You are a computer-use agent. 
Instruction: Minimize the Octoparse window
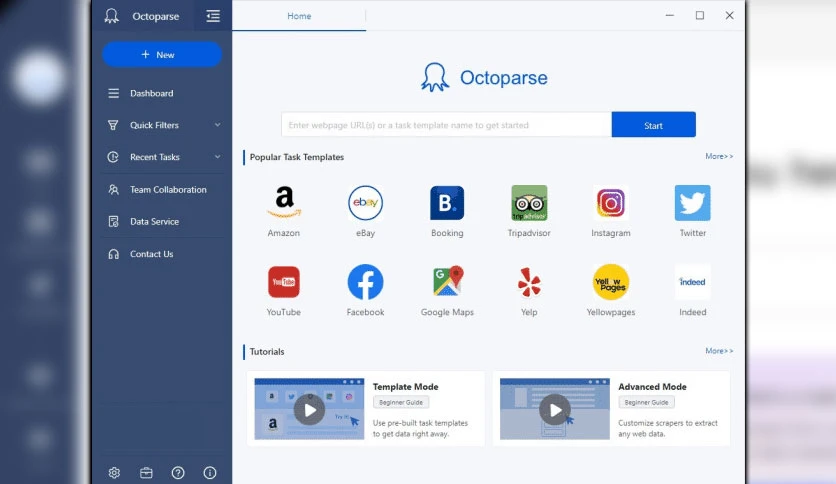[x=670, y=15]
